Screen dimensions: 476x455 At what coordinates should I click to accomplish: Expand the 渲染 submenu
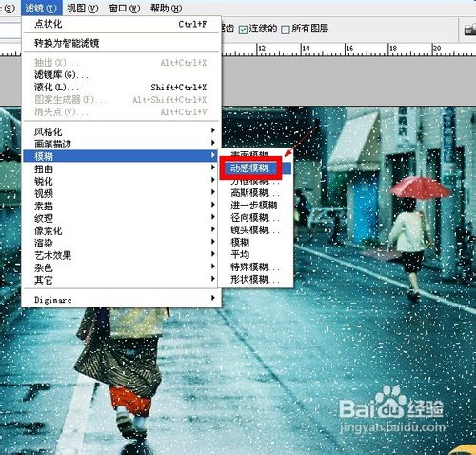pyautogui.click(x=121, y=243)
